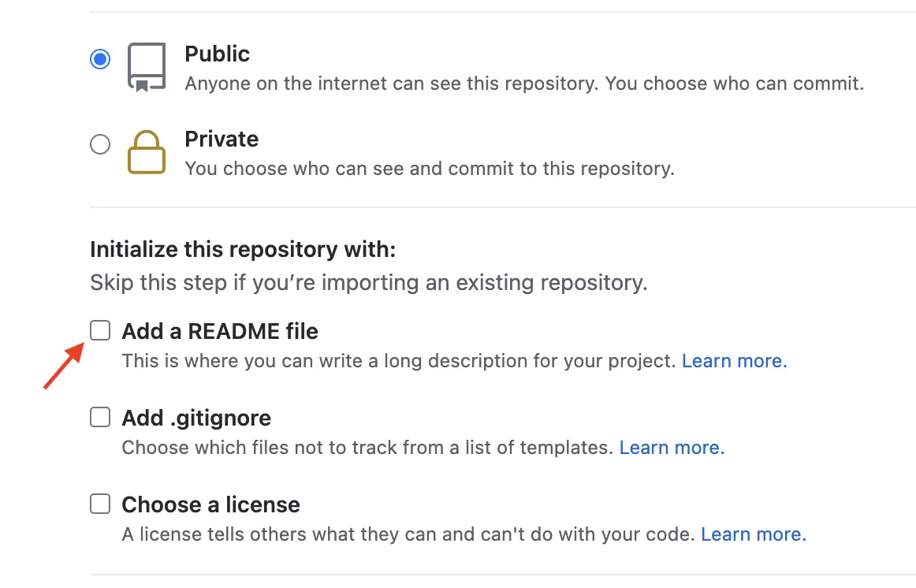This screenshot has height=588, width=916.
Task: Select the Public radio button
Action: click(100, 59)
